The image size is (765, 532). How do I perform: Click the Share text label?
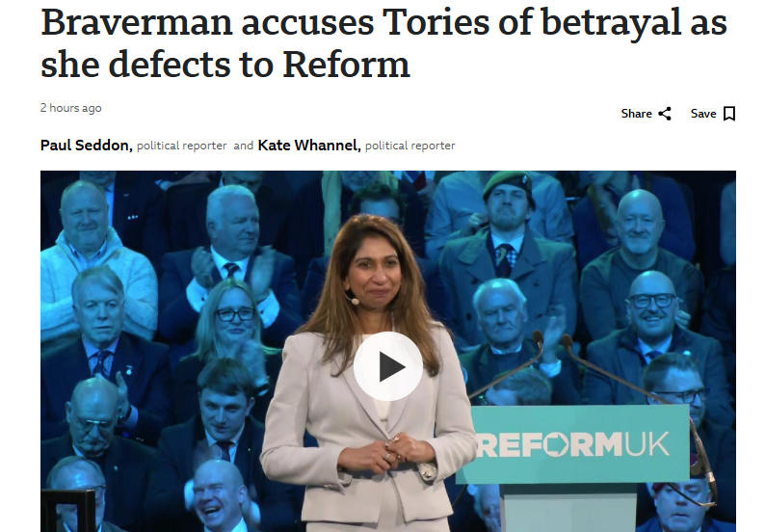[636, 114]
